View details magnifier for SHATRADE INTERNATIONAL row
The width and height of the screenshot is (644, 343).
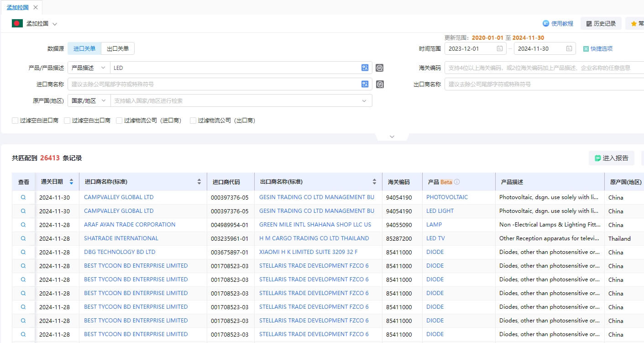pyautogui.click(x=23, y=238)
